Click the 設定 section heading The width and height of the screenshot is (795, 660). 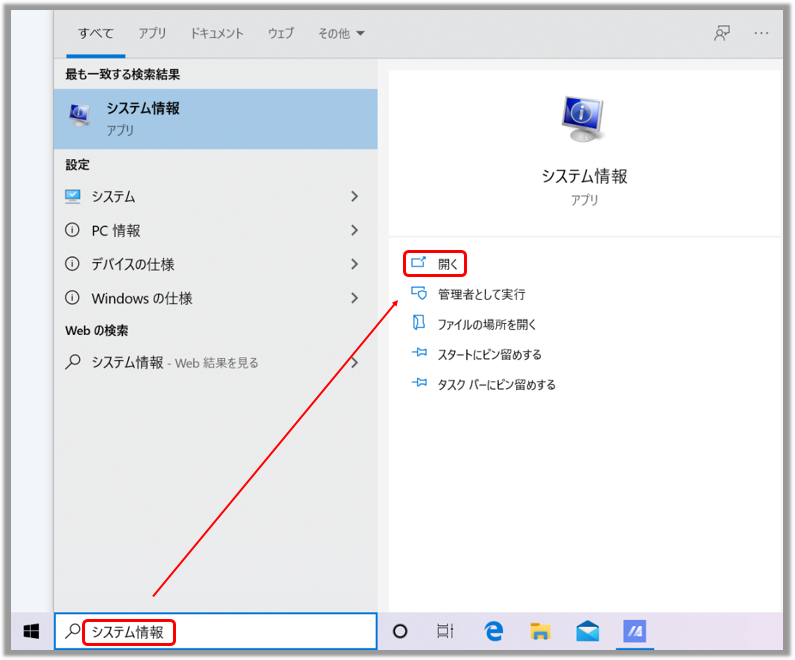[78, 165]
